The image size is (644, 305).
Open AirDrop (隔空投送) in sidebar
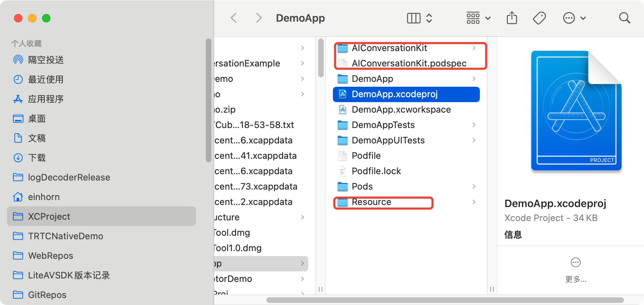tap(45, 60)
